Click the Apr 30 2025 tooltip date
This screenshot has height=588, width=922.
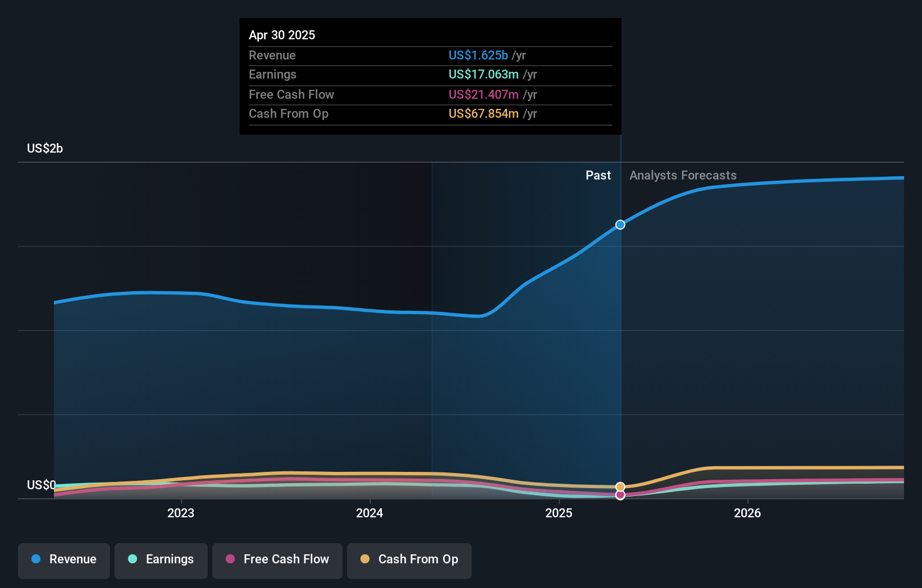tap(282, 35)
